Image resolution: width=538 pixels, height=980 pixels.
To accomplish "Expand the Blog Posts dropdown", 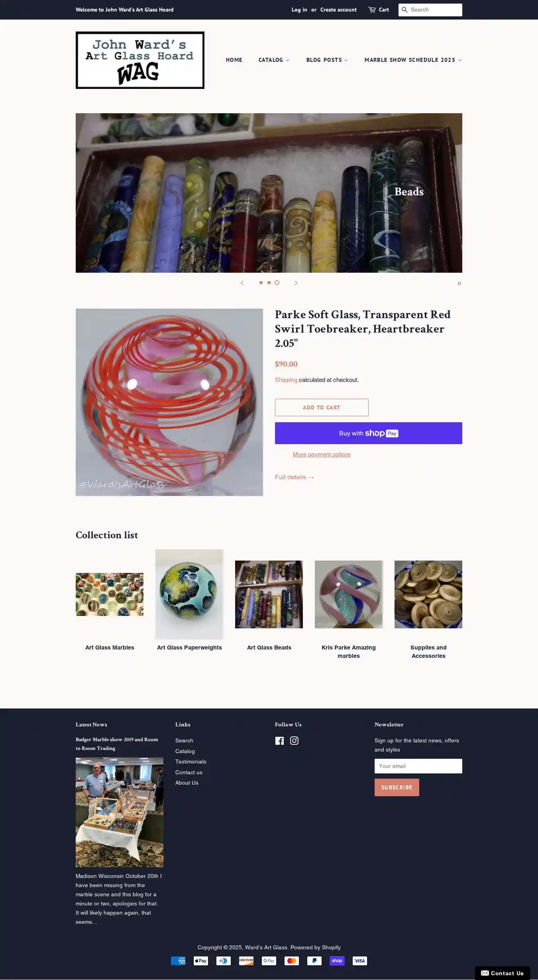I will (327, 60).
